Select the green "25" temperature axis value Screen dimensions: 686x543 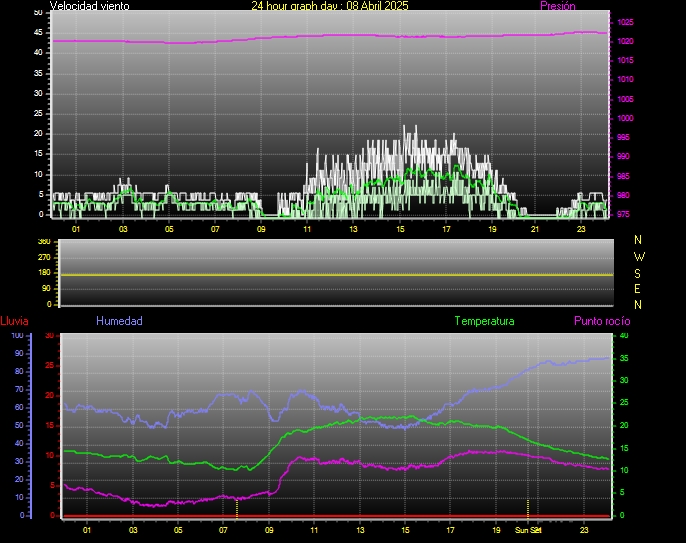click(624, 403)
